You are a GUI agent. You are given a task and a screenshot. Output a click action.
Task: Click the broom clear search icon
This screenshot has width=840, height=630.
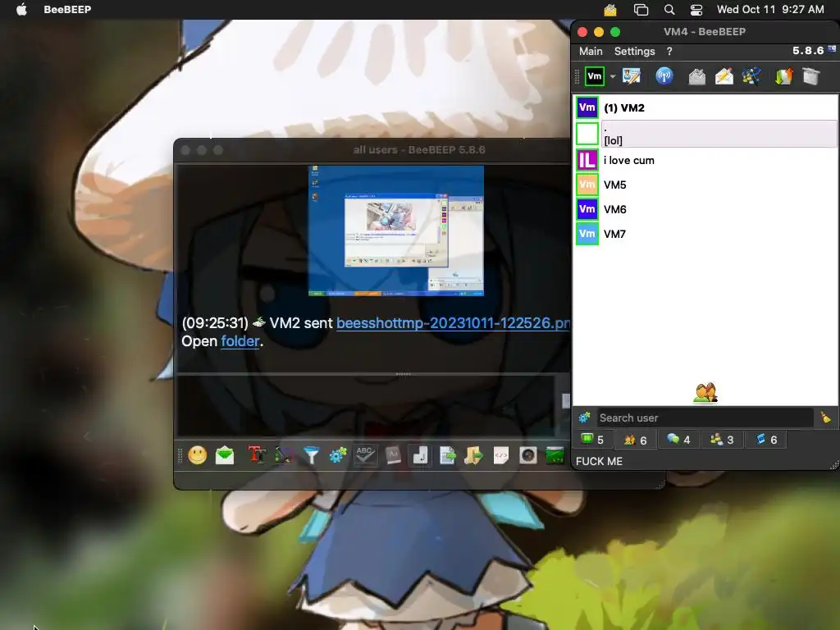[x=825, y=418]
